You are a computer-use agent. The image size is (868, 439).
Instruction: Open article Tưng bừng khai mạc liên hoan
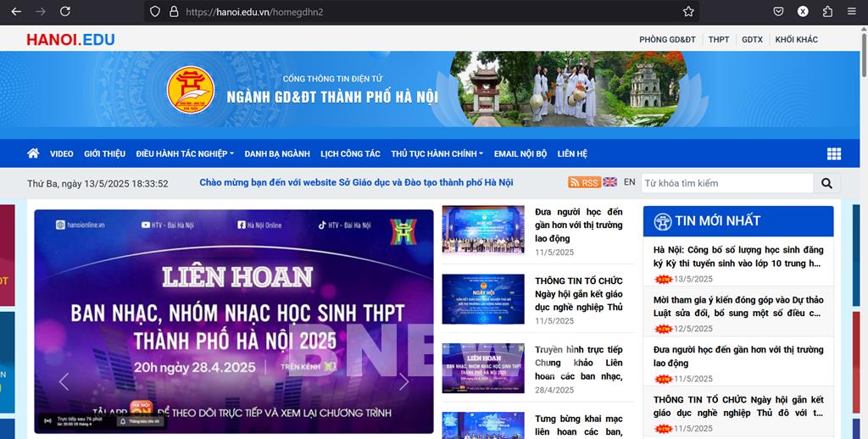point(578,425)
